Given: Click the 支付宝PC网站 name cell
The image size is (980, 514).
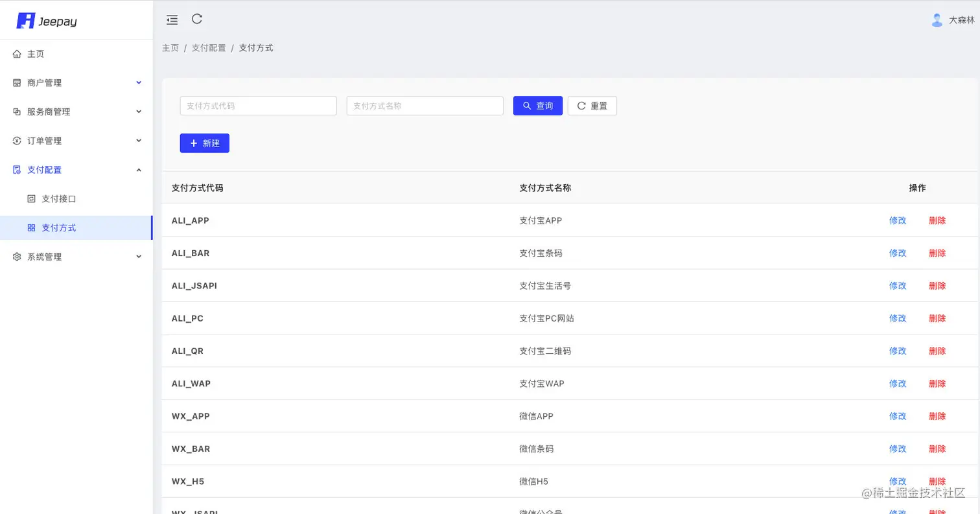Looking at the screenshot, I should (546, 318).
